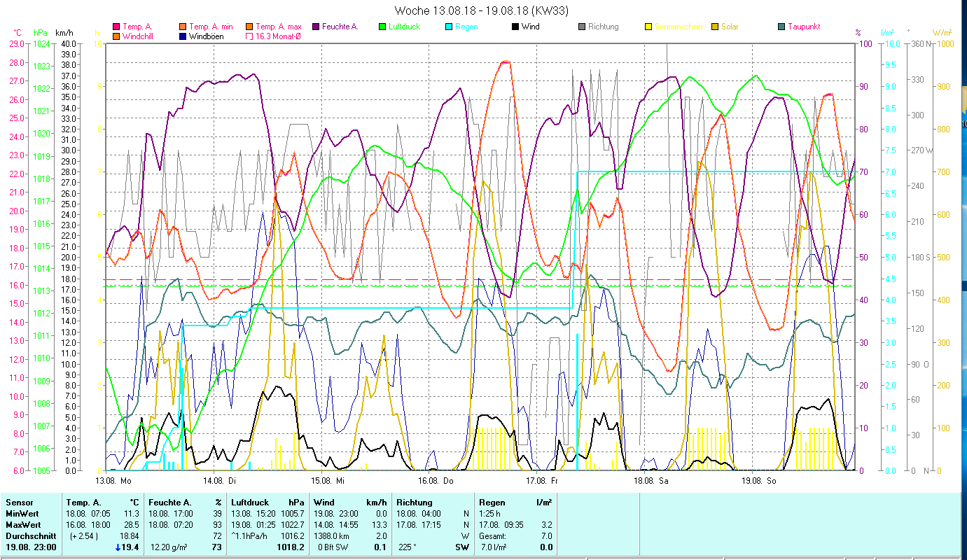Click the 18.08. Sa date label
Screen dimensions: 967x560
point(651,481)
